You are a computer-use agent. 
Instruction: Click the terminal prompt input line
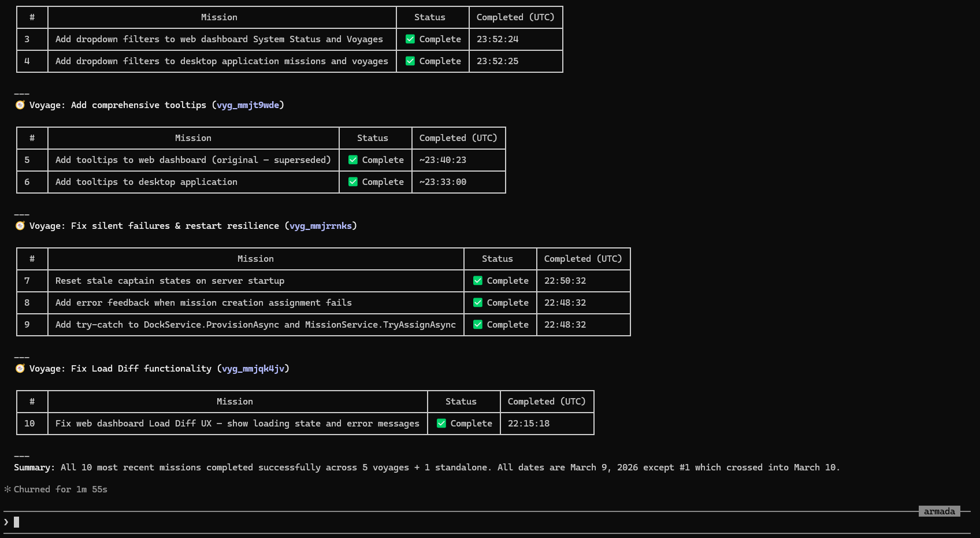17,522
